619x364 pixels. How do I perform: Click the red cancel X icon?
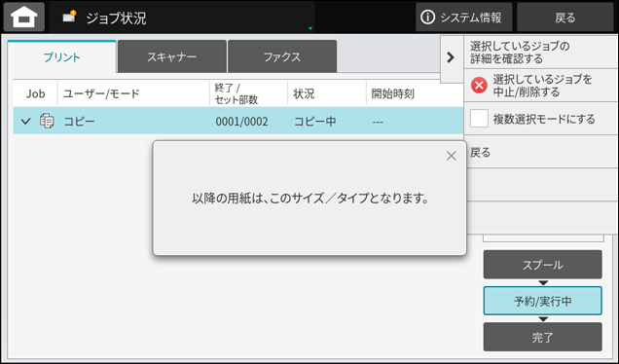point(479,86)
